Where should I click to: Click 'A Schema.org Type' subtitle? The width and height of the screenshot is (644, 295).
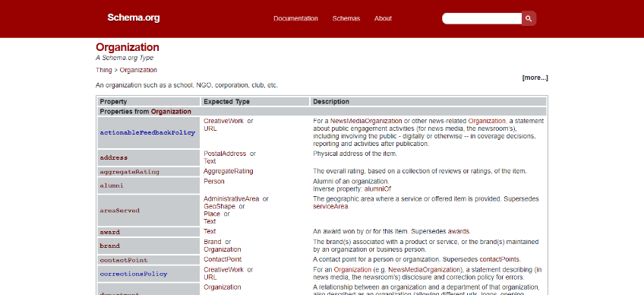click(125, 58)
